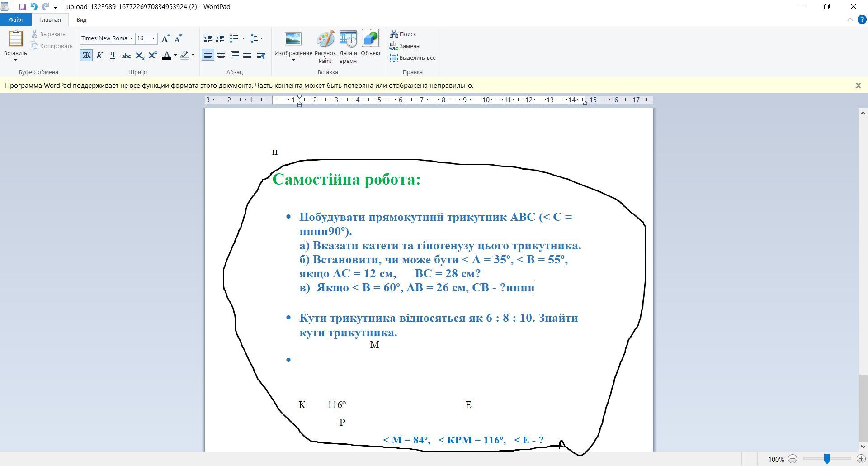Image resolution: width=868 pixels, height=466 pixels.
Task: Dismiss the yellow compatibility warning bar
Action: pos(858,86)
